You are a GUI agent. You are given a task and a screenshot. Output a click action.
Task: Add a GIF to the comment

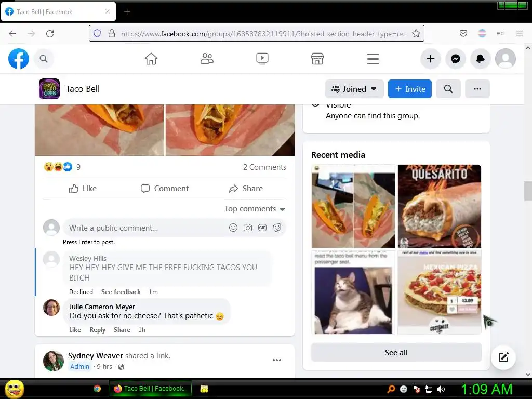[262, 228]
